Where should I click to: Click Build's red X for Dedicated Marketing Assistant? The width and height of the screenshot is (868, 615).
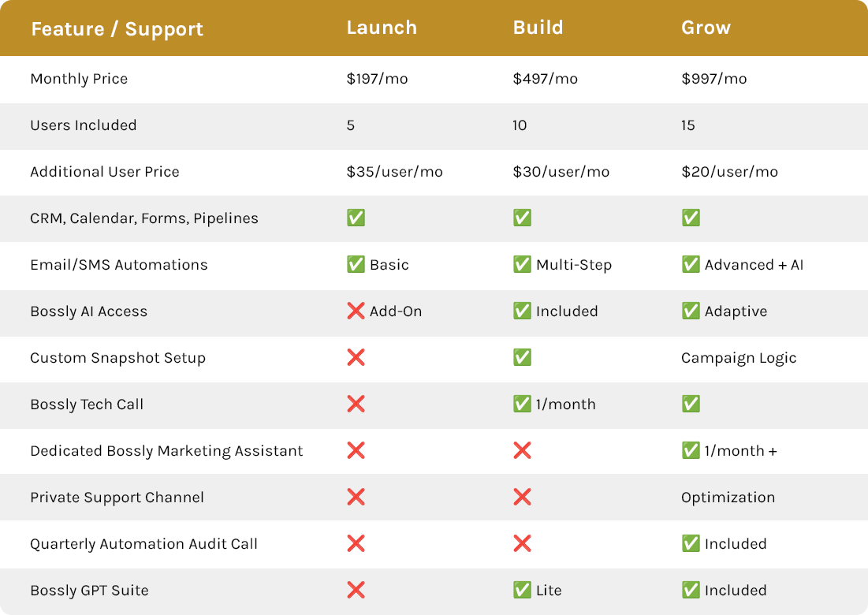[522, 450]
